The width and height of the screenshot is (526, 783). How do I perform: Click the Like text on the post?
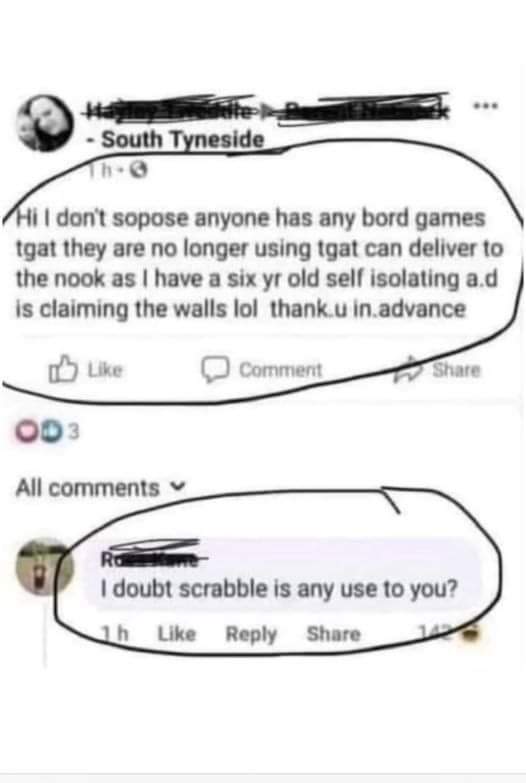105,370
